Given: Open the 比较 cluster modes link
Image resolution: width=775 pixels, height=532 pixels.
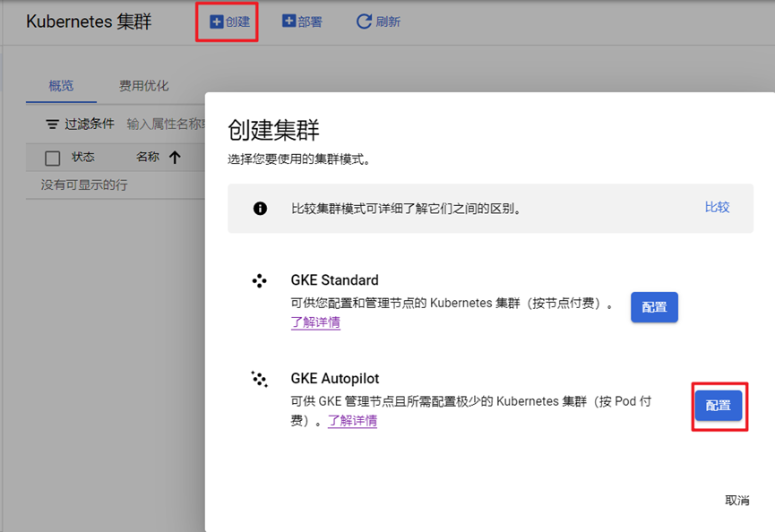Looking at the screenshot, I should (717, 207).
